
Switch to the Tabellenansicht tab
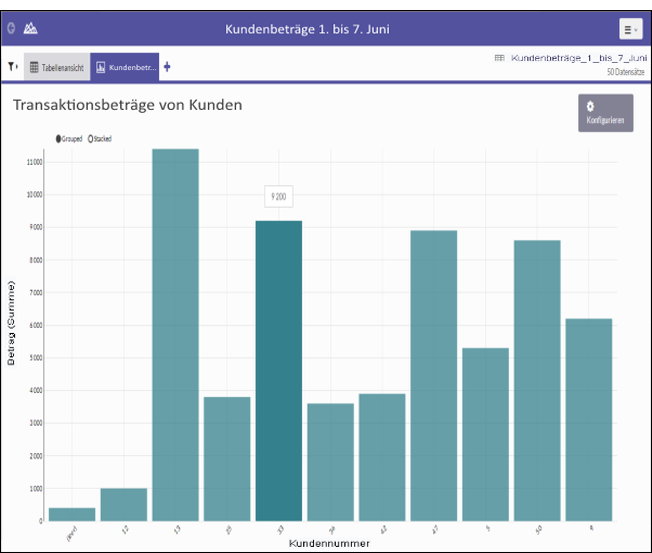(56, 67)
